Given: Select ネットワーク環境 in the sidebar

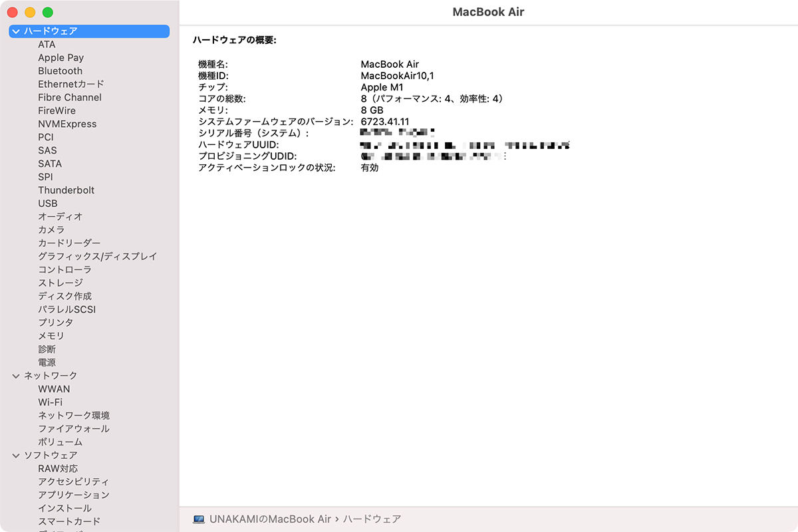Looking at the screenshot, I should (x=74, y=416).
